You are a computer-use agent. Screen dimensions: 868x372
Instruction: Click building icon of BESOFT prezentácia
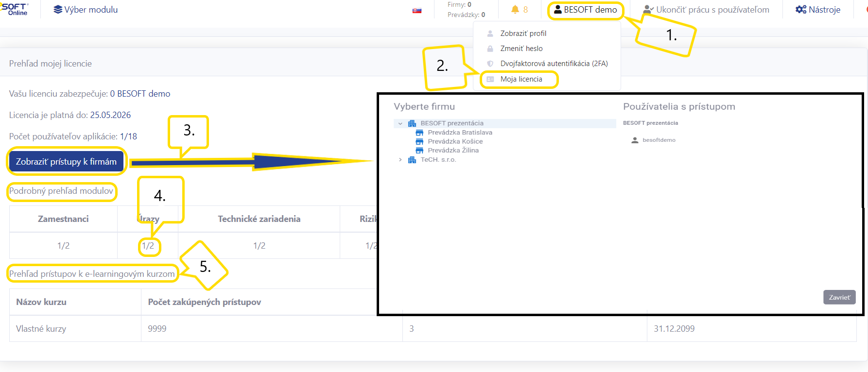pos(412,123)
